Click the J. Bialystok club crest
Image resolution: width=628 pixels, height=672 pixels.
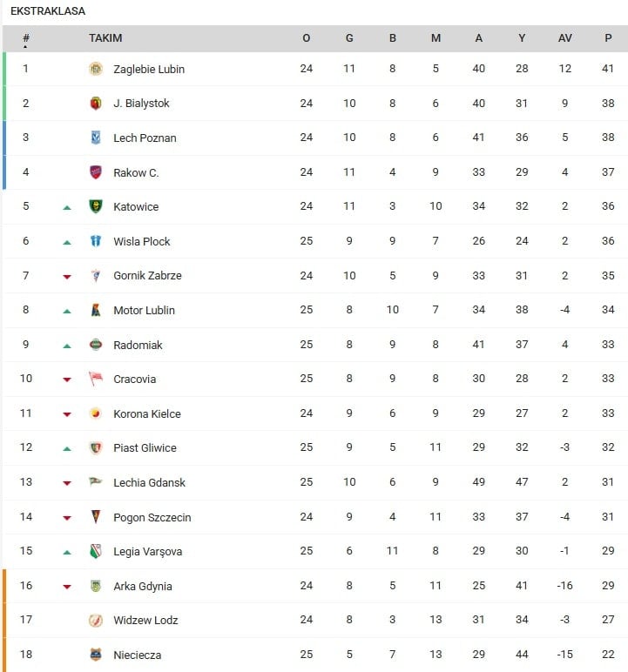pyautogui.click(x=96, y=104)
